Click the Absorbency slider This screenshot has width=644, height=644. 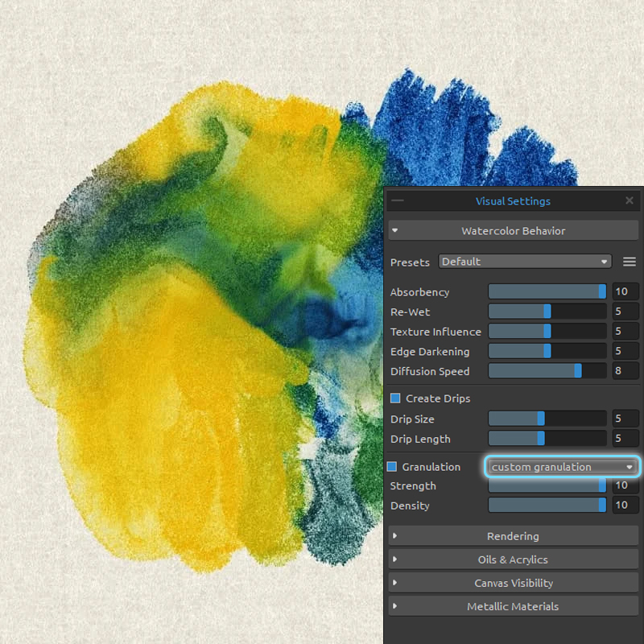(547, 292)
